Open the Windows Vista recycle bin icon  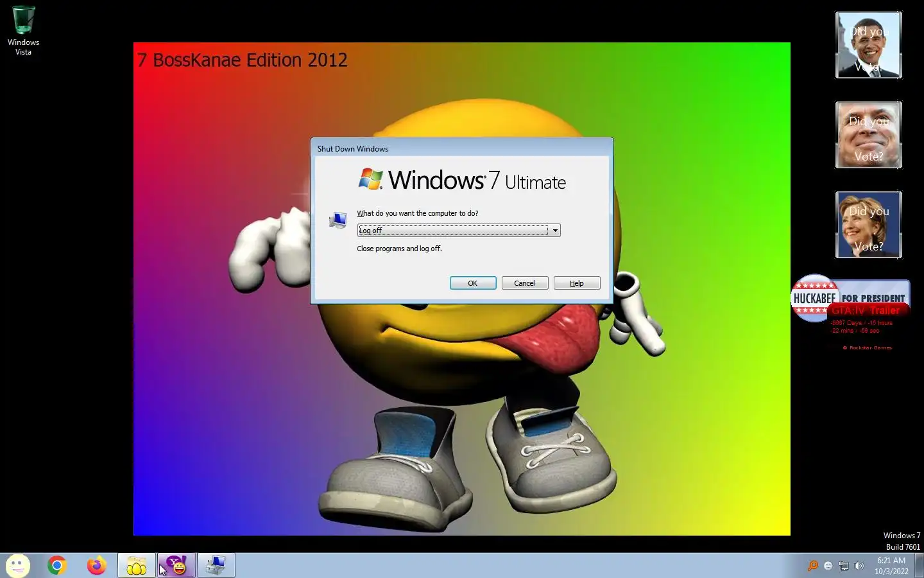coord(23,30)
